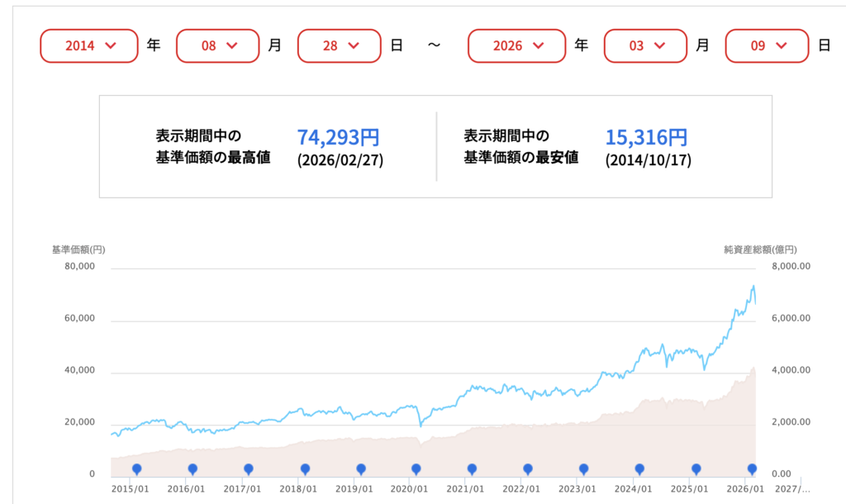Select the blue pin marker at 2016/01
Screen dimensions: 846x504
[192, 469]
